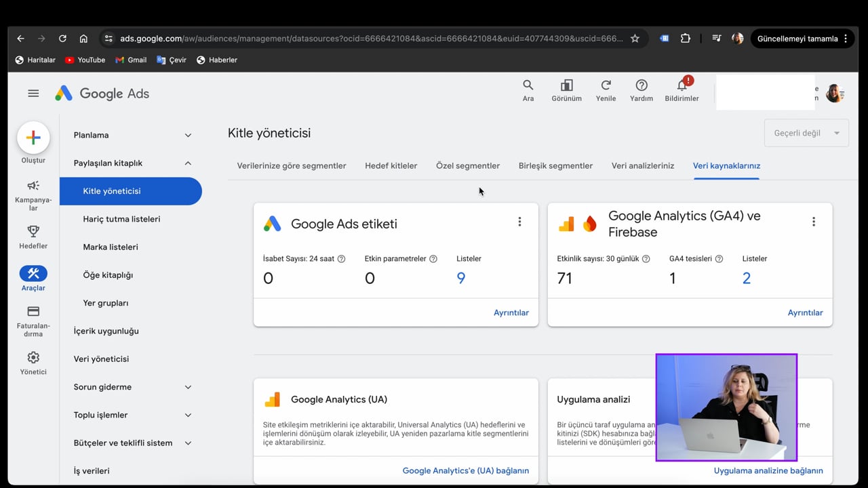Click Uygulama analizine bağlanın link
Image resolution: width=868 pixels, height=488 pixels.
point(768,470)
